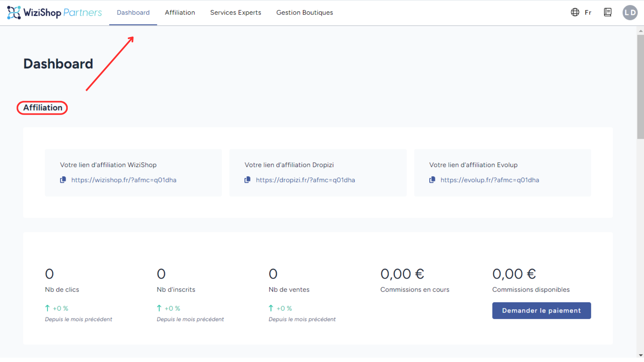Click Depuis le mois précédent under ventes
This screenshot has width=644, height=362.
point(302,319)
